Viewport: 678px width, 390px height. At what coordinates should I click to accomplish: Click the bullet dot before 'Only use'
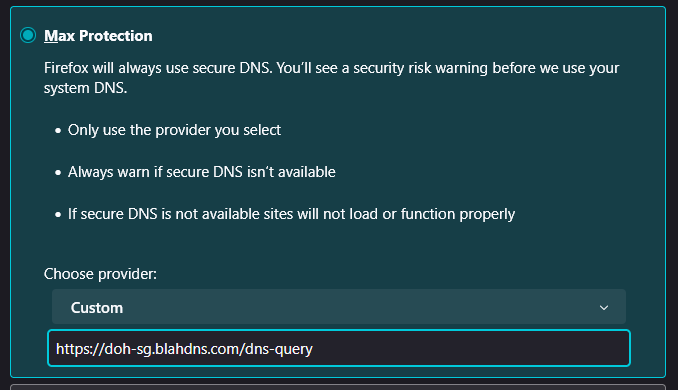pos(58,131)
